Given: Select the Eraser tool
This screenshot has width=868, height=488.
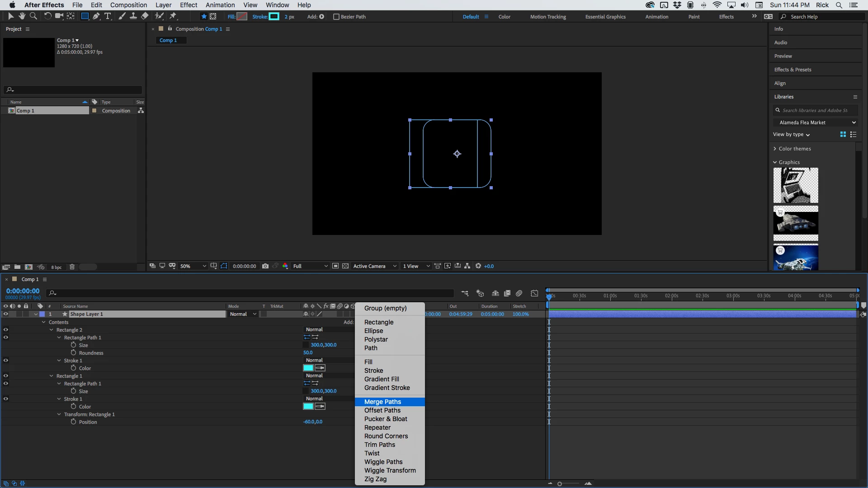Looking at the screenshot, I should pyautogui.click(x=145, y=16).
